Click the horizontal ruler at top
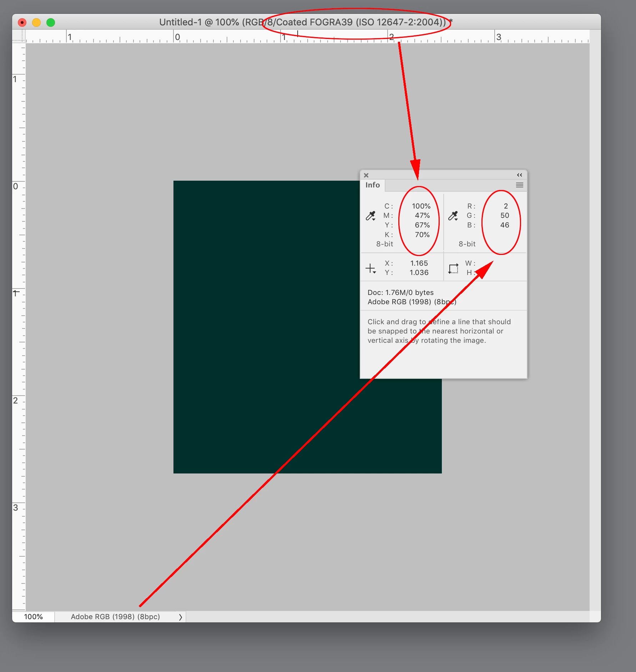 pyautogui.click(x=307, y=36)
